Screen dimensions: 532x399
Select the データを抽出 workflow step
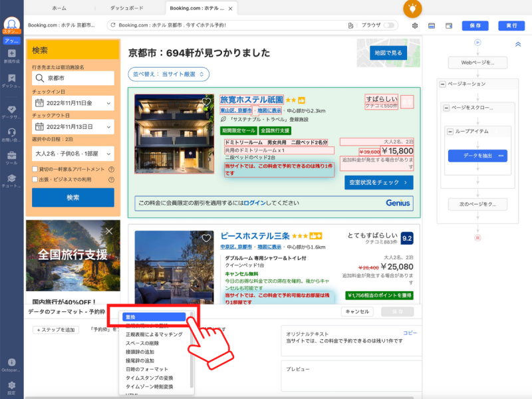point(477,156)
